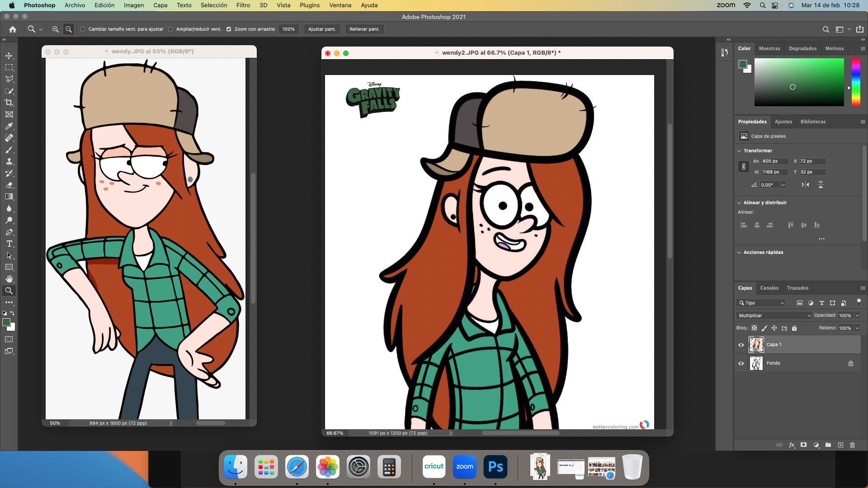Pick a color in the green color field
Image resolution: width=868 pixels, height=488 pixels.
point(799,82)
